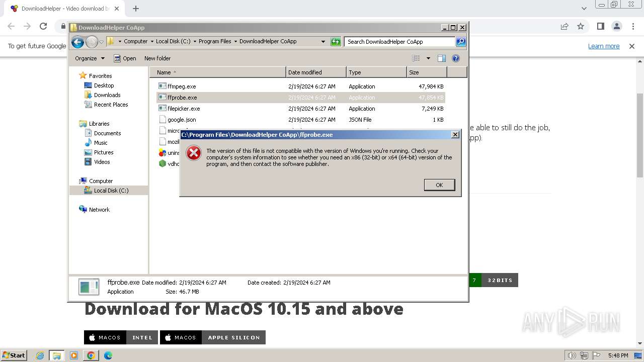Select Network in the navigation pane

pyautogui.click(x=99, y=210)
